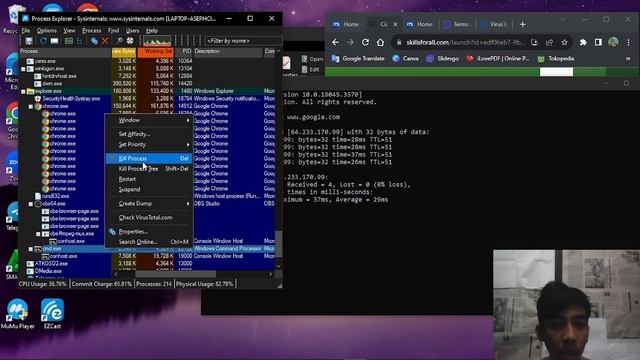Open the Chrome profile avatar
The width and height of the screenshot is (640, 360).
(x=613, y=42)
